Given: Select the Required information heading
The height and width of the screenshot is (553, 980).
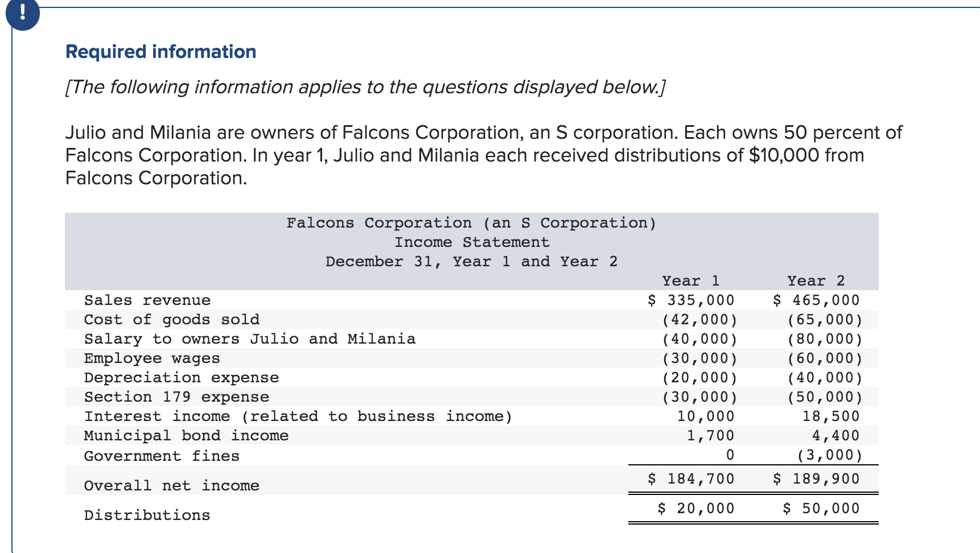Looking at the screenshot, I should click(161, 52).
